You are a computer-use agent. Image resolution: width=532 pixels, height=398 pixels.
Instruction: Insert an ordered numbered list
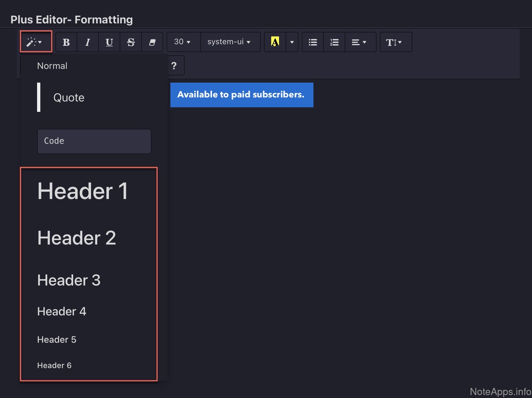[334, 42]
